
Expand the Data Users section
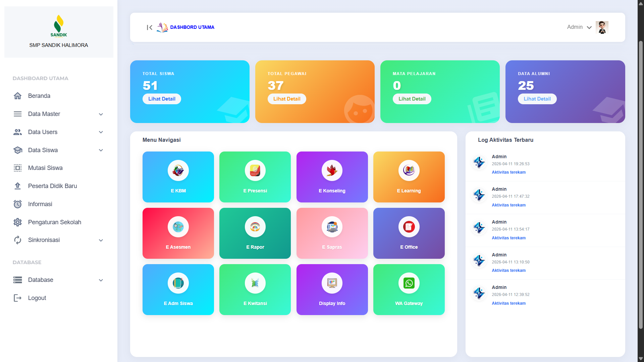coord(101,132)
